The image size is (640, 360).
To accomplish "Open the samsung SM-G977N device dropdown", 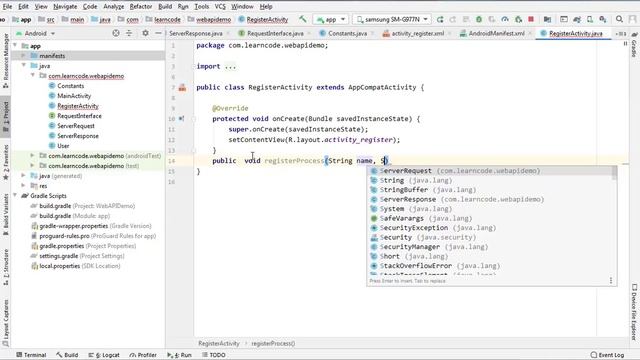I will [392, 19].
